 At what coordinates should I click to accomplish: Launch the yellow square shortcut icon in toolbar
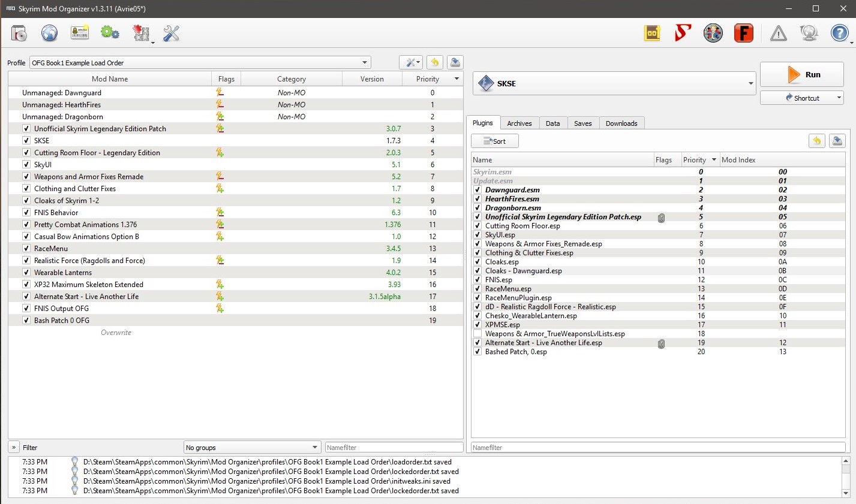652,33
